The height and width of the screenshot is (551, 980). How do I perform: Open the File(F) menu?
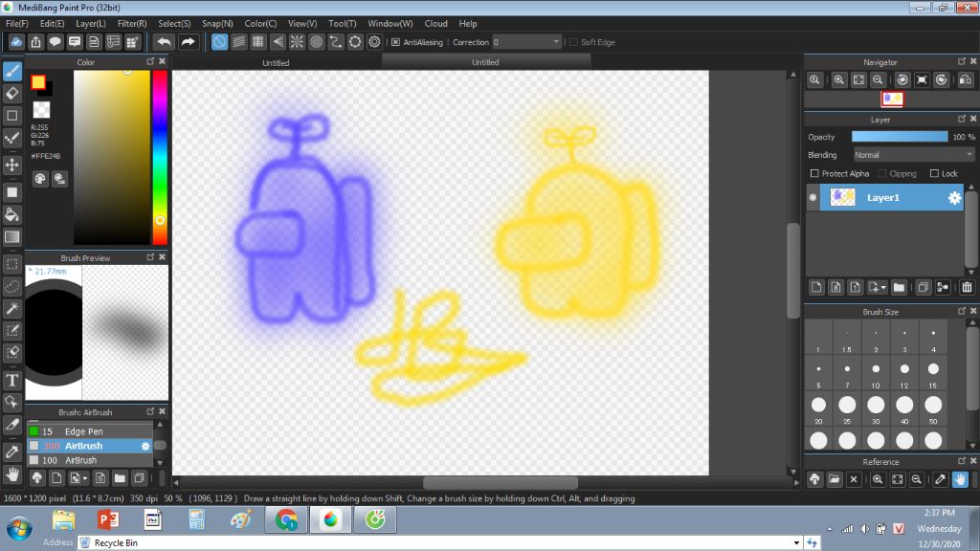[x=17, y=24]
